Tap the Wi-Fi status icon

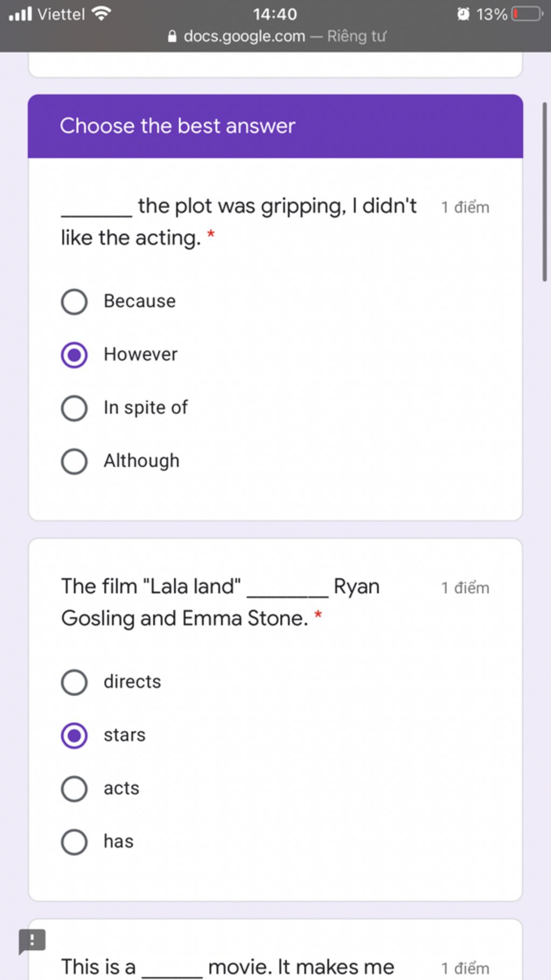click(101, 14)
